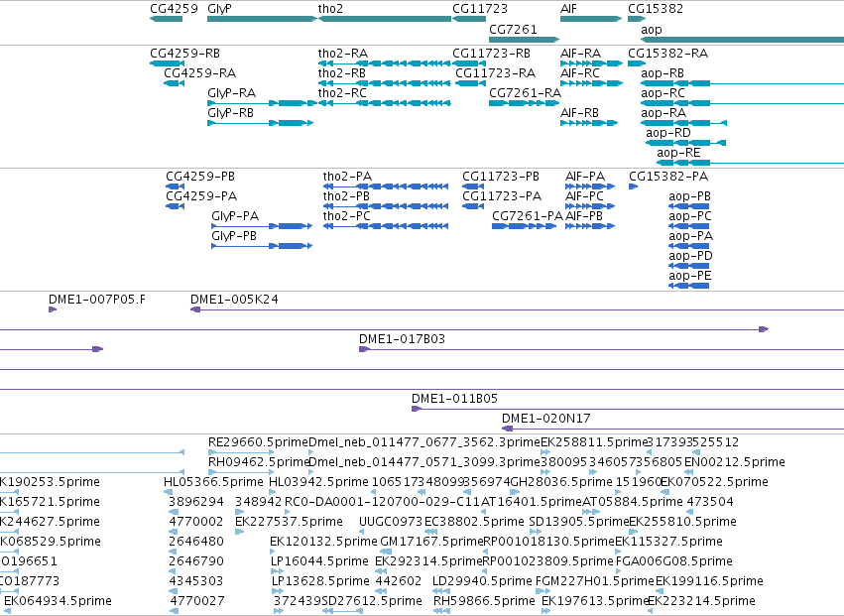Open the tho2 gene feature label
This screenshot has width=844, height=616.
click(x=330, y=9)
